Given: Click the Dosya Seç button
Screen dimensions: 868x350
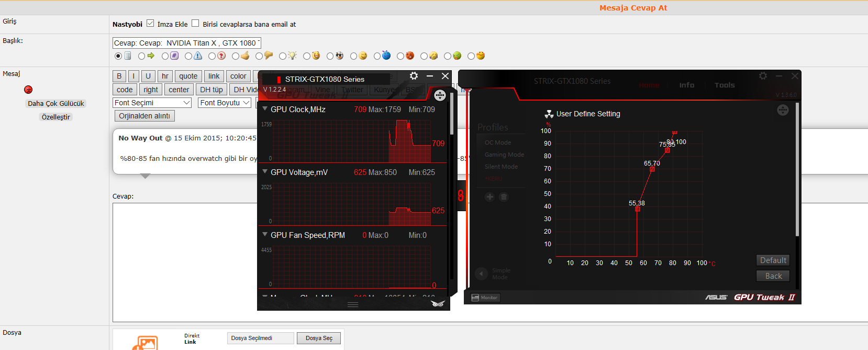Looking at the screenshot, I should pyautogui.click(x=319, y=338).
